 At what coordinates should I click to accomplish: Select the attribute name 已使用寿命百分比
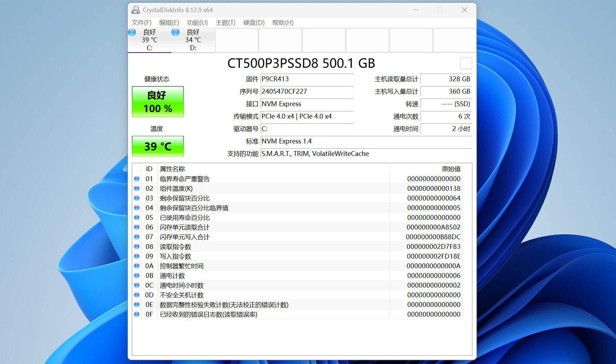tap(184, 217)
